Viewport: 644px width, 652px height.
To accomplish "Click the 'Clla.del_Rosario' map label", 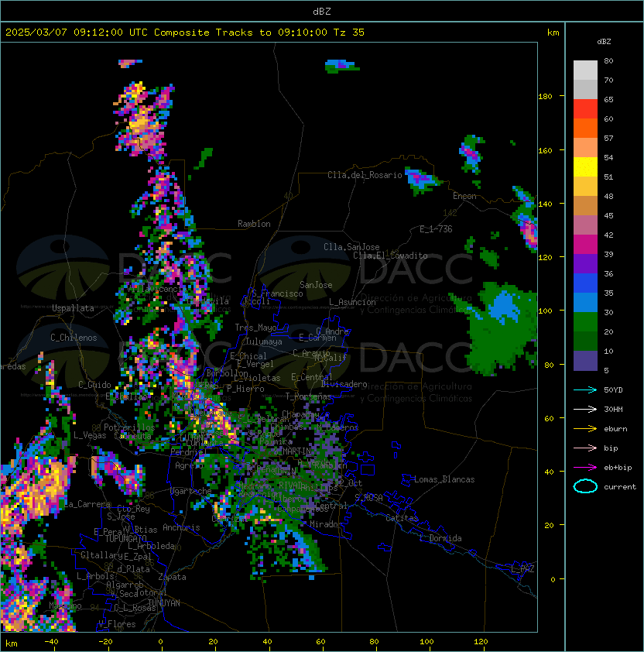I will pos(365,175).
